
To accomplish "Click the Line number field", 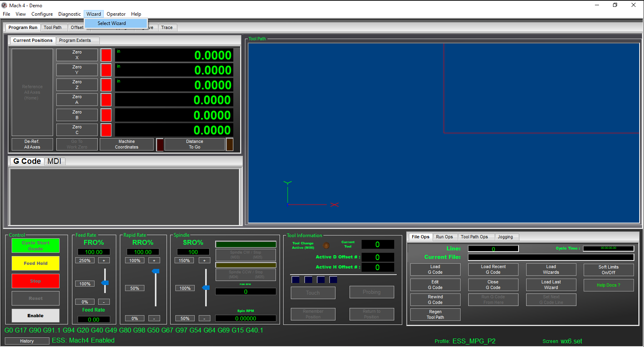I will [493, 249].
